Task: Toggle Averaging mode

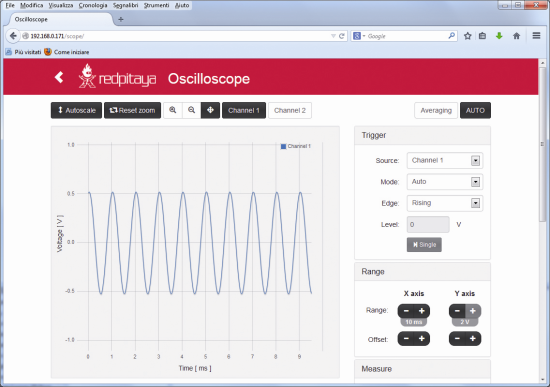Action: coord(436,110)
